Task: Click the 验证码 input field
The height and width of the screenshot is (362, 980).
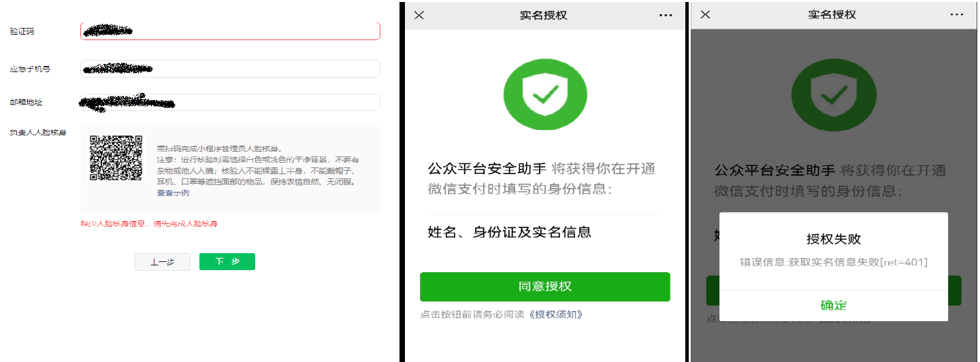Action: click(x=230, y=31)
